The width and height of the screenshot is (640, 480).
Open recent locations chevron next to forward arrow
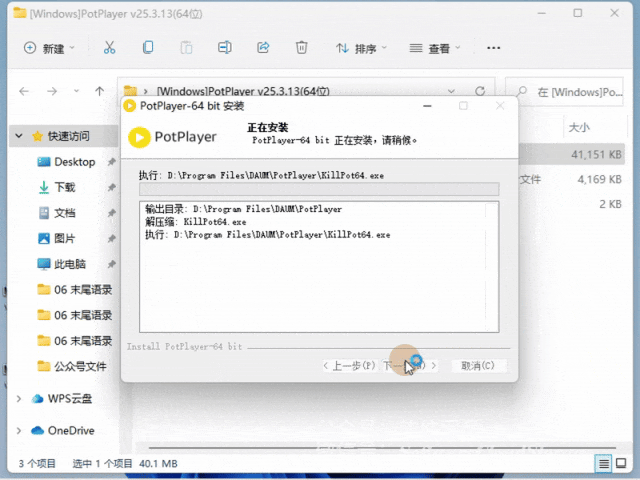(x=76, y=91)
